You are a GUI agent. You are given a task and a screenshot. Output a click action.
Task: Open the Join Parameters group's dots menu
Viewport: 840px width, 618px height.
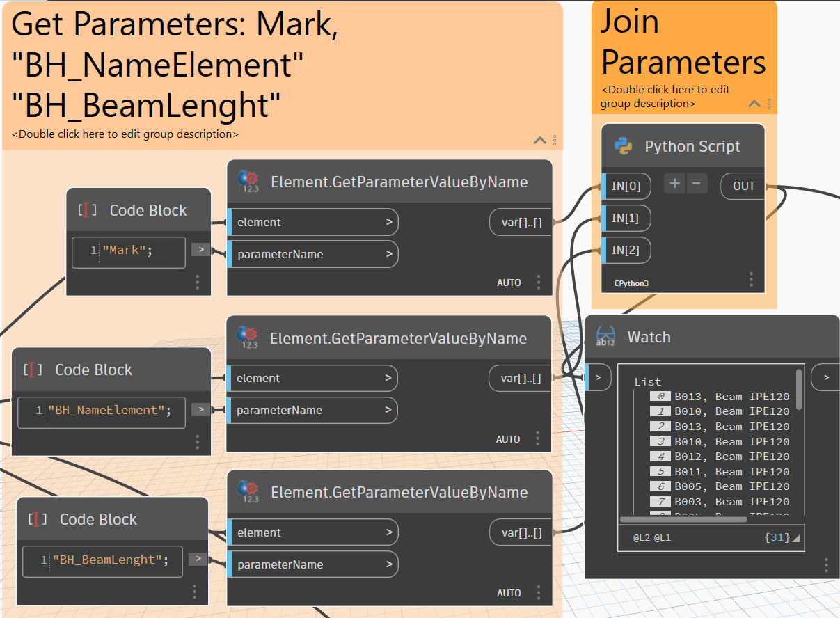pos(769,104)
